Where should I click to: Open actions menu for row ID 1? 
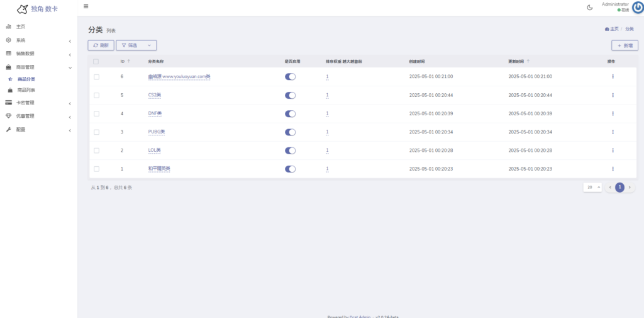point(613,169)
